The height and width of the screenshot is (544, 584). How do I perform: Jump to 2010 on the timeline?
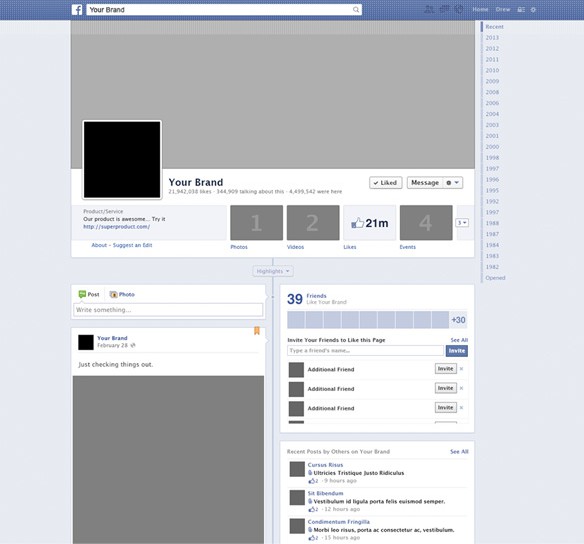[492, 70]
